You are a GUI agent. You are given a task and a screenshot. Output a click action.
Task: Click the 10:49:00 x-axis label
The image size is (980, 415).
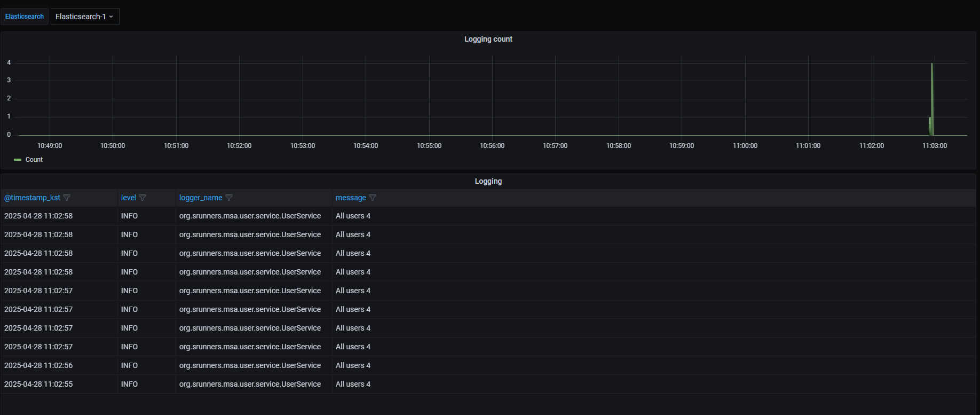tap(50, 146)
